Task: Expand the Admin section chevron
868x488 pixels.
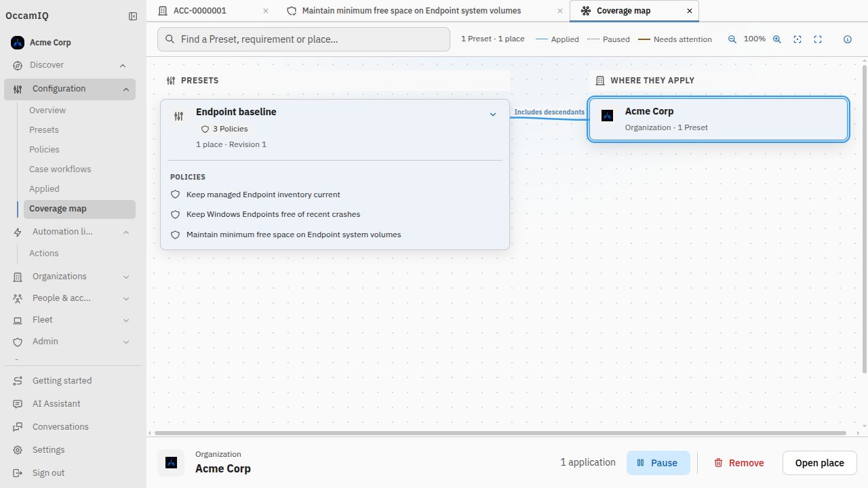Action: click(x=126, y=342)
